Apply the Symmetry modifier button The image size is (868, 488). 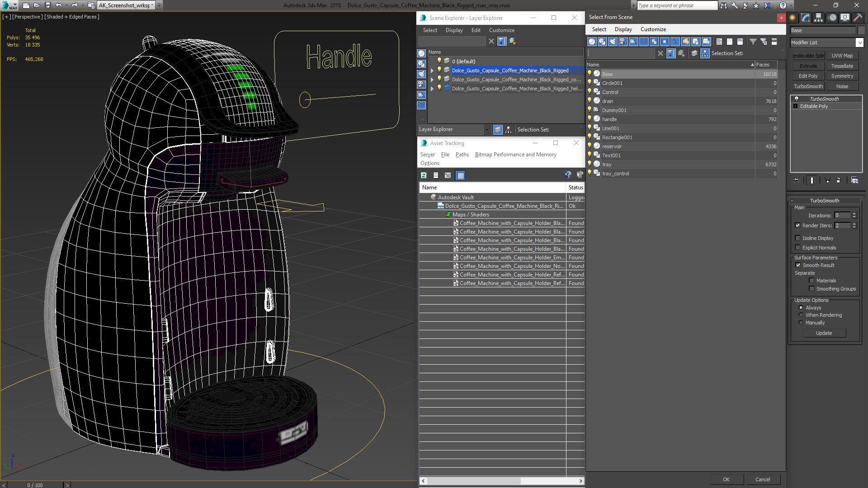(842, 76)
